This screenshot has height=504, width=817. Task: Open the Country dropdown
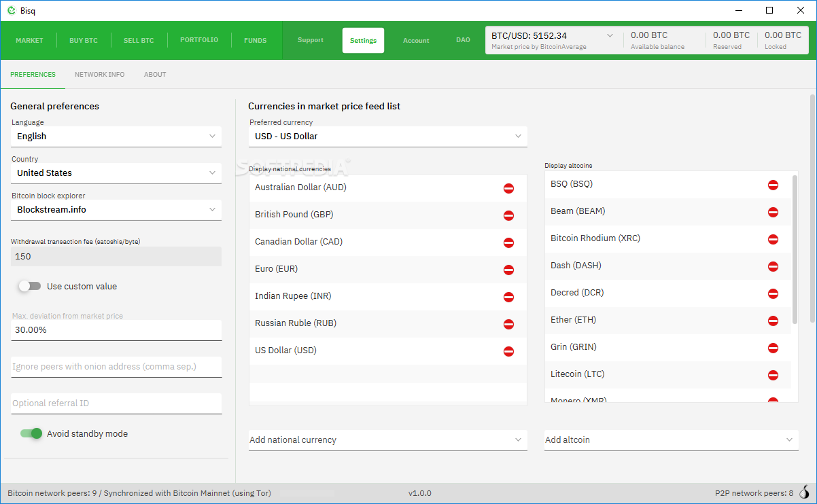point(116,173)
